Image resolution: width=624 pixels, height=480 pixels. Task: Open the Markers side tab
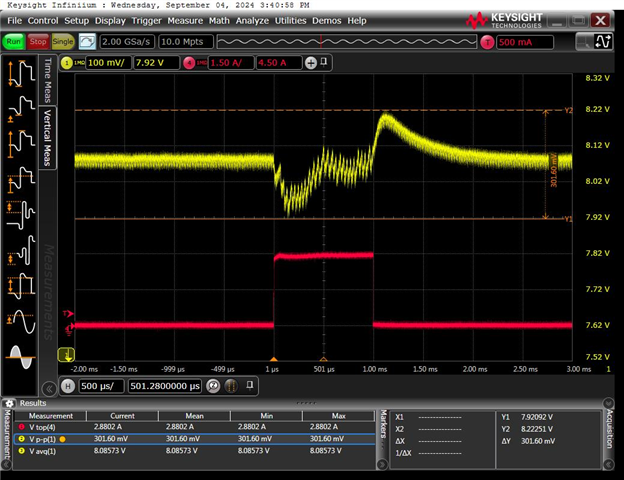pyautogui.click(x=383, y=424)
